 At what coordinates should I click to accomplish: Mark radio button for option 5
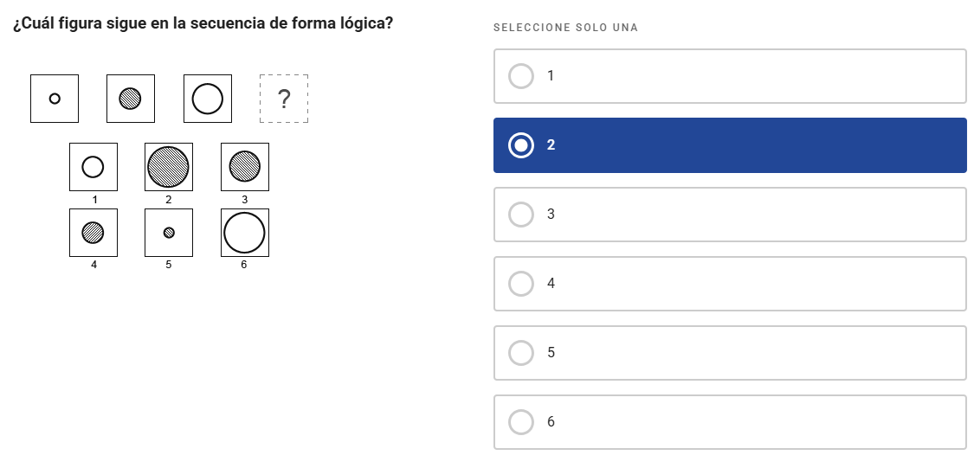pyautogui.click(x=521, y=353)
